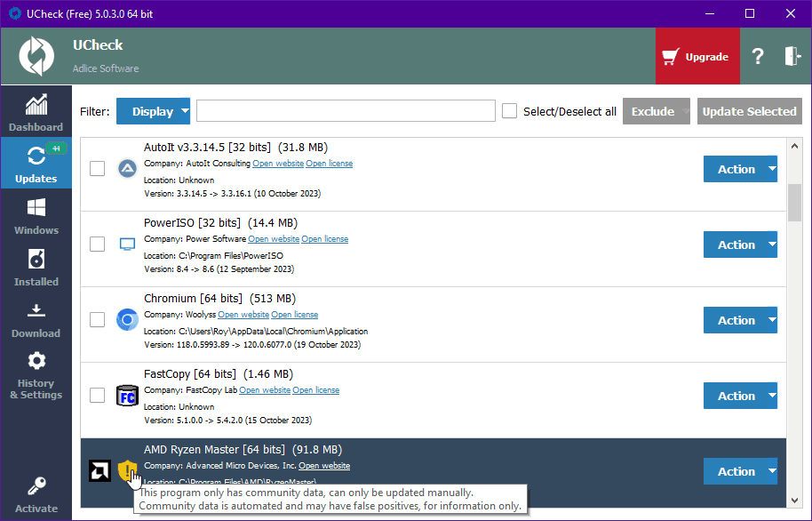
Task: Check the Select/Deselect all checkbox
Action: click(509, 111)
